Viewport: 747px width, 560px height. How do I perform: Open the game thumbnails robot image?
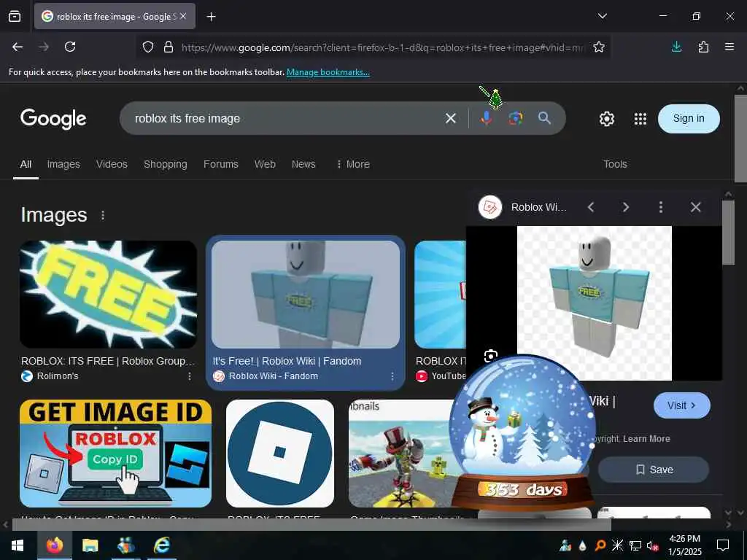pyautogui.click(x=402, y=454)
